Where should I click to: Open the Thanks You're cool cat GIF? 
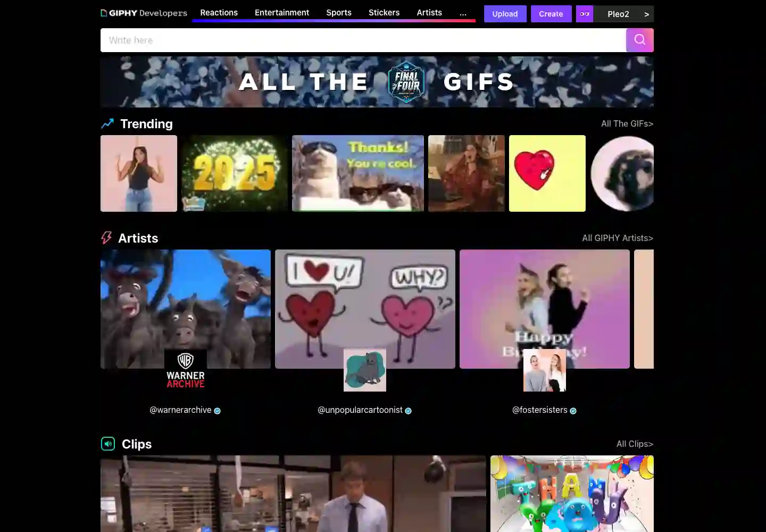tap(358, 173)
